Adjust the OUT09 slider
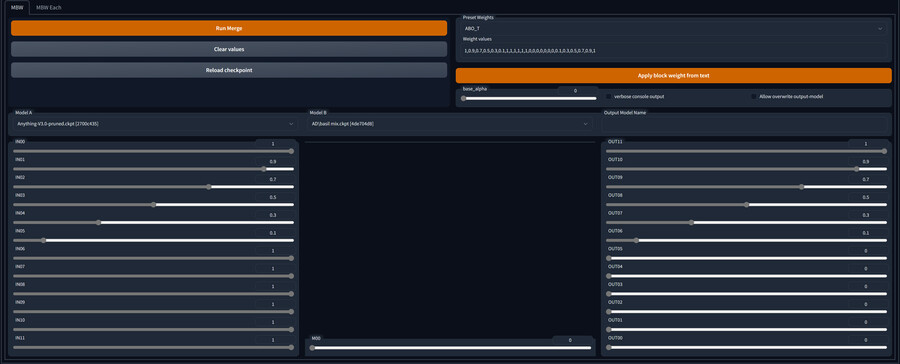Viewport: 900px width, 364px height. point(747,187)
